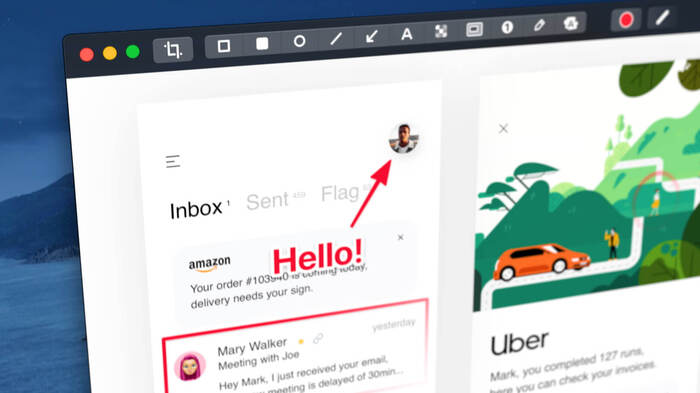Image resolution: width=700 pixels, height=393 pixels.
Task: Select the text 'A' tool
Action: [406, 34]
